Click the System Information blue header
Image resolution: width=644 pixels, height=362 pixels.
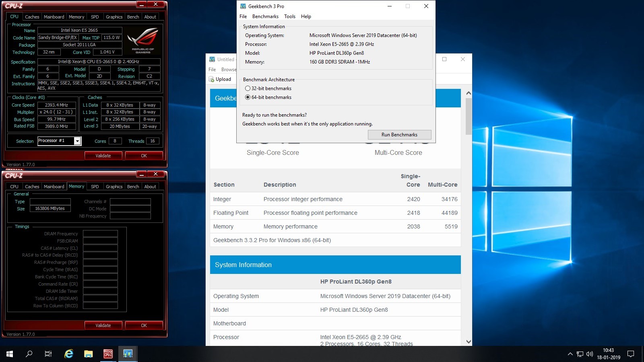point(335,265)
